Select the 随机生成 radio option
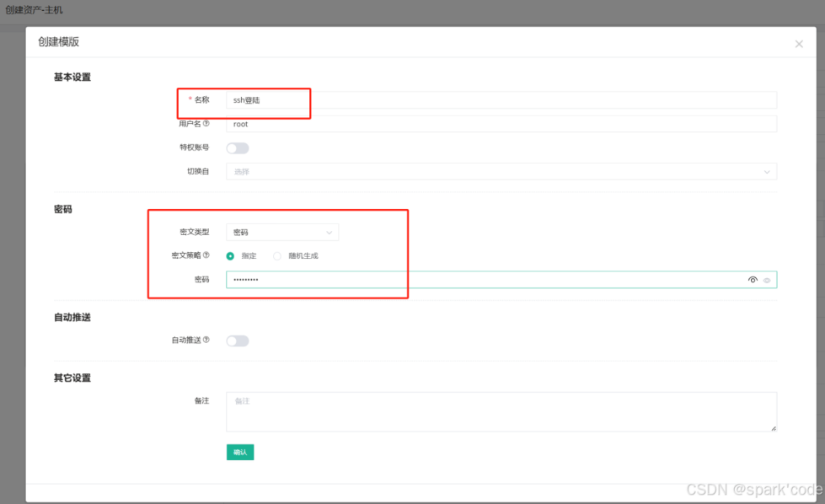The width and height of the screenshot is (825, 504). (x=276, y=256)
